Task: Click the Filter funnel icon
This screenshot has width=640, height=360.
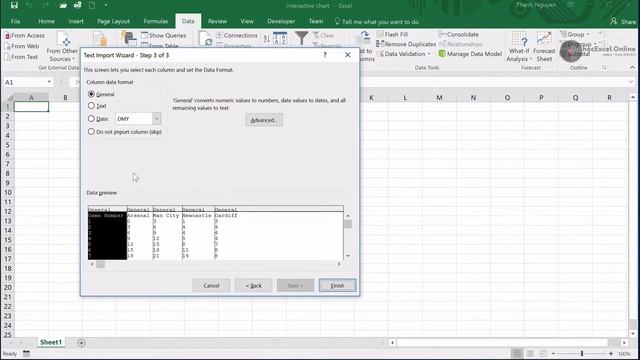Action: [302, 38]
